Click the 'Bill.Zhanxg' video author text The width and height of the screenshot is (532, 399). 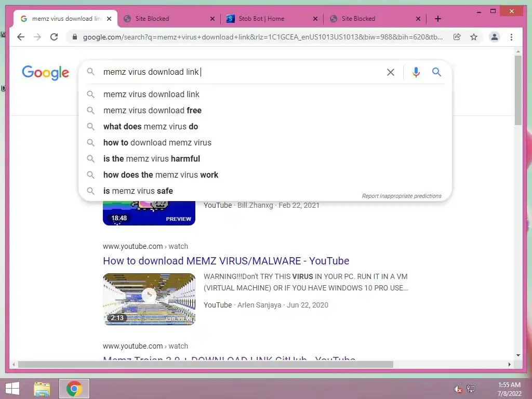point(255,205)
